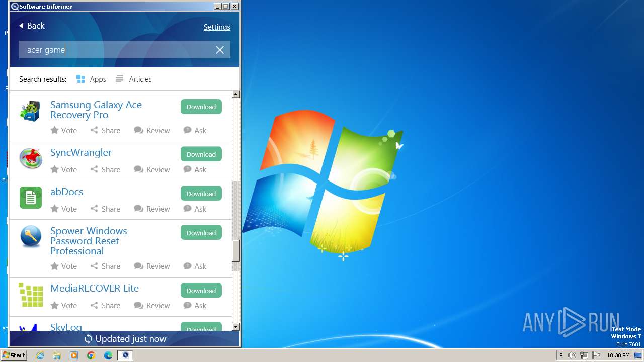The image size is (644, 362).
Task: Open the media player taskbar icon
Action: click(74, 355)
